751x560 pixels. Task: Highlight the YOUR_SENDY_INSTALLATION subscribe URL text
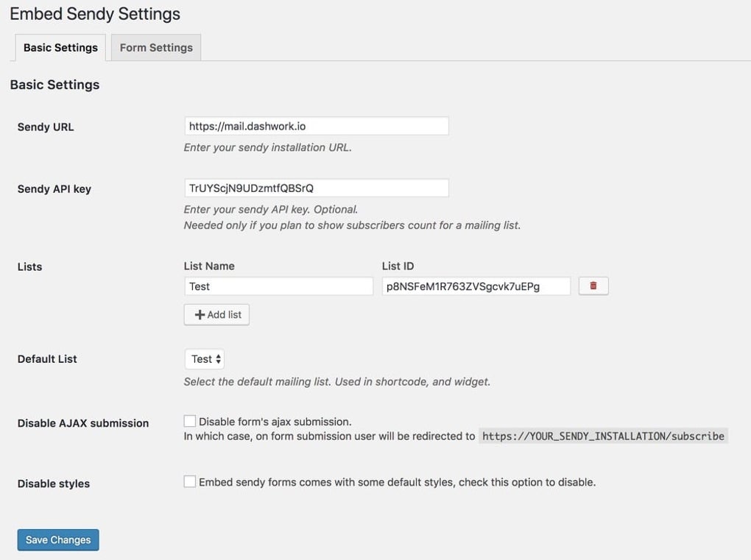604,436
